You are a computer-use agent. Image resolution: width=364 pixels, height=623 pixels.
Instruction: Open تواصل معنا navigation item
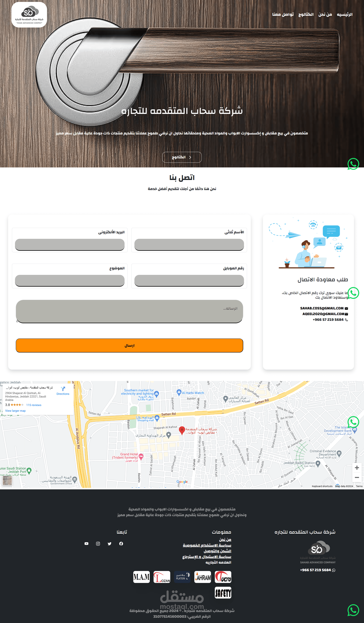pyautogui.click(x=283, y=14)
